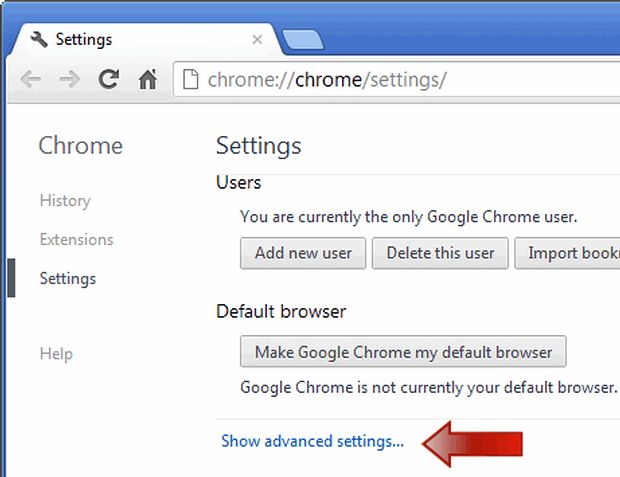
Task: Select Settings in the sidebar
Action: point(68,278)
